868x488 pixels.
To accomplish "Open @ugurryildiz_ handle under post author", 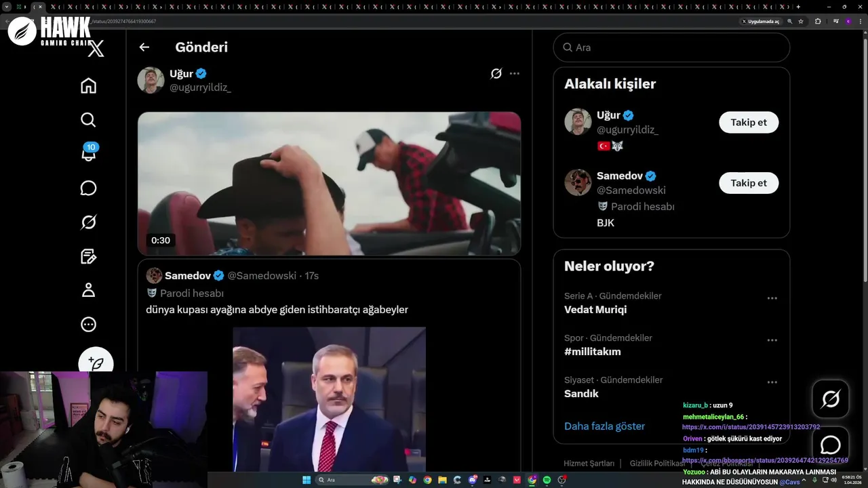I will pos(200,88).
